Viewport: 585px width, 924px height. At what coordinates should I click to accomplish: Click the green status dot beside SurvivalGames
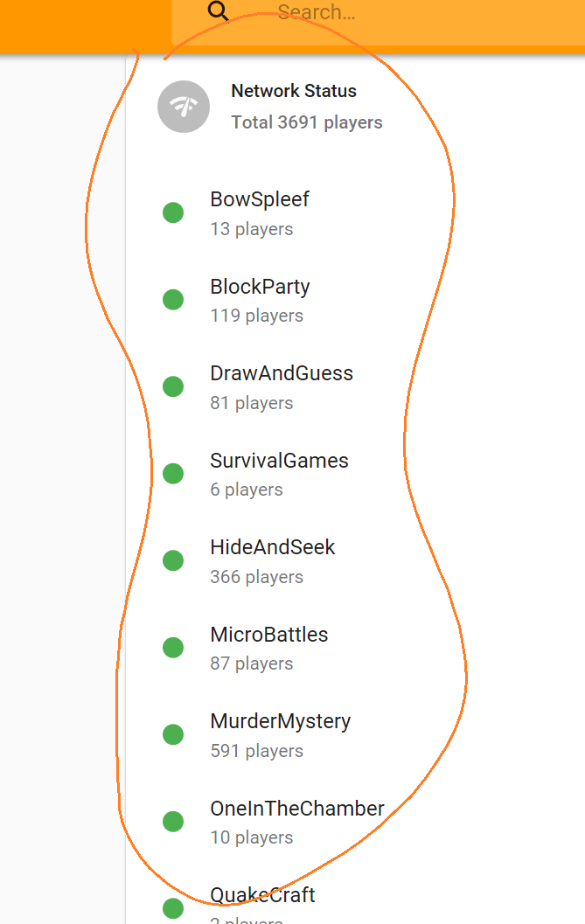pos(173,473)
